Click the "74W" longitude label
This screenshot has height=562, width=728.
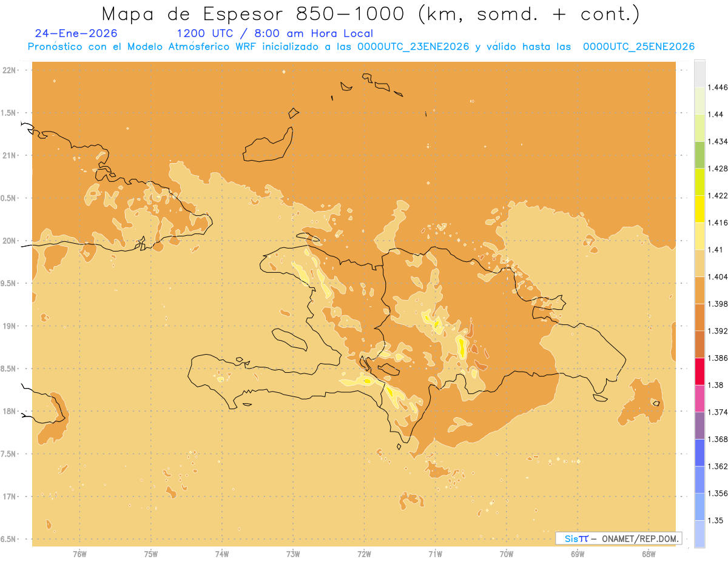point(222,554)
